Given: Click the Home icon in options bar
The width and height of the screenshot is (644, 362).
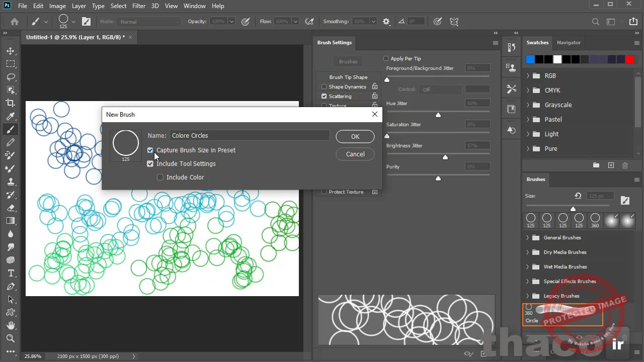Looking at the screenshot, I should (x=15, y=22).
